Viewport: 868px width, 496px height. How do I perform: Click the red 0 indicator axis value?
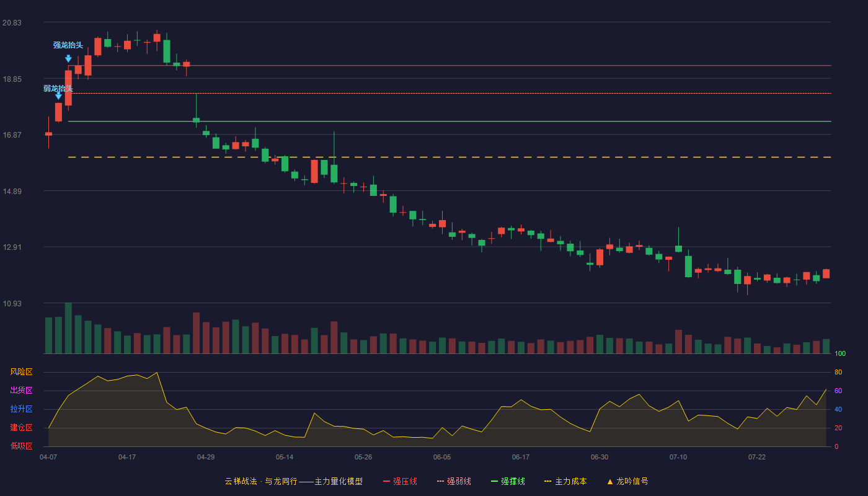[836, 446]
